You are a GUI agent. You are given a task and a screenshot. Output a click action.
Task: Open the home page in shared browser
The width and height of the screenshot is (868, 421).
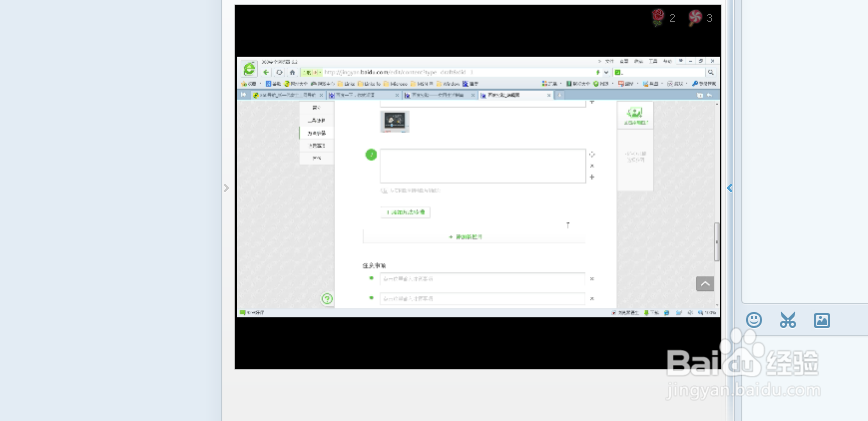[x=292, y=72]
